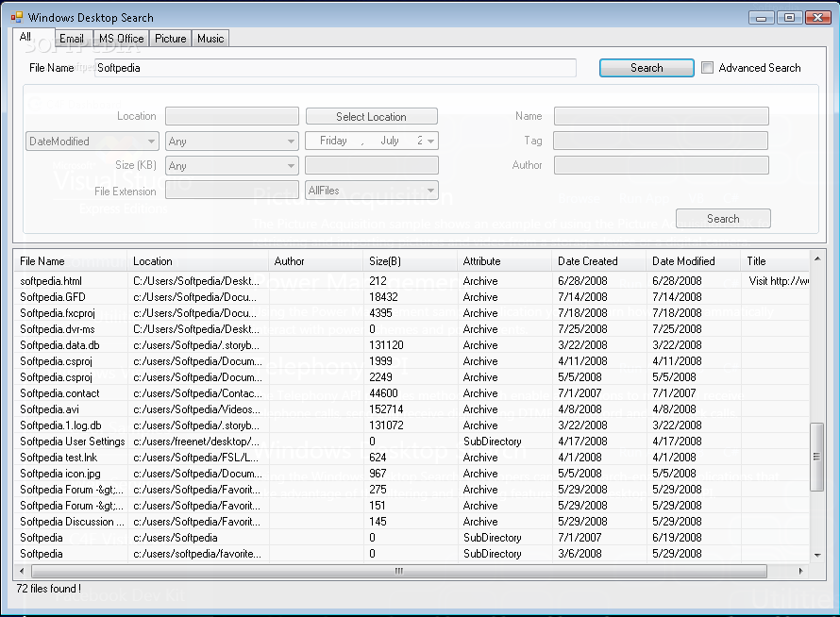The image size is (840, 617).
Task: Sort by the Attribute column header
Action: tap(505, 261)
